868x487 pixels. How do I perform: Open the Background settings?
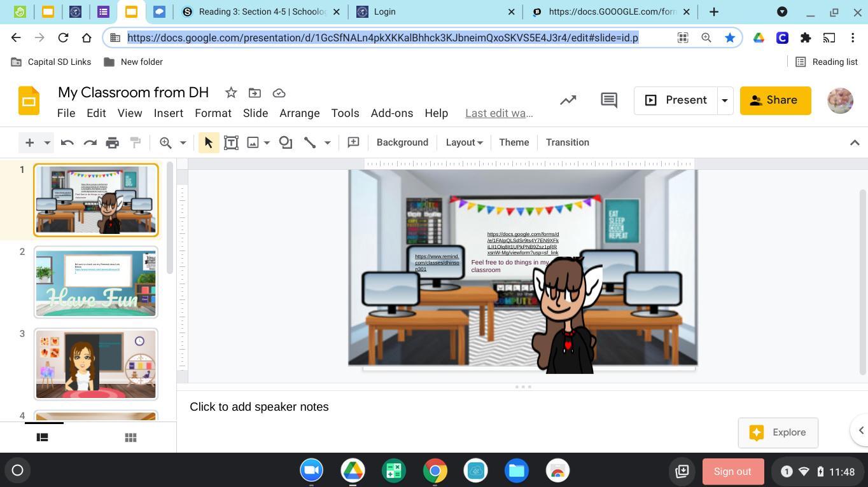[402, 142]
